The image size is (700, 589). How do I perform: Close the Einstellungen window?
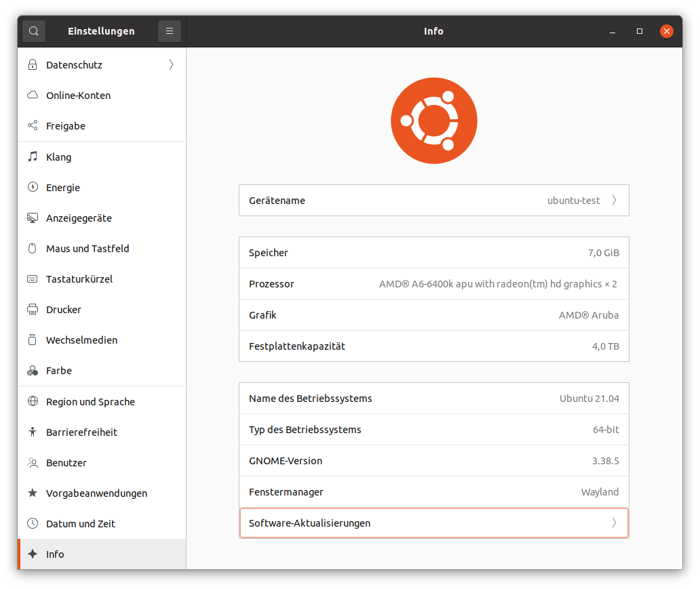click(x=667, y=31)
